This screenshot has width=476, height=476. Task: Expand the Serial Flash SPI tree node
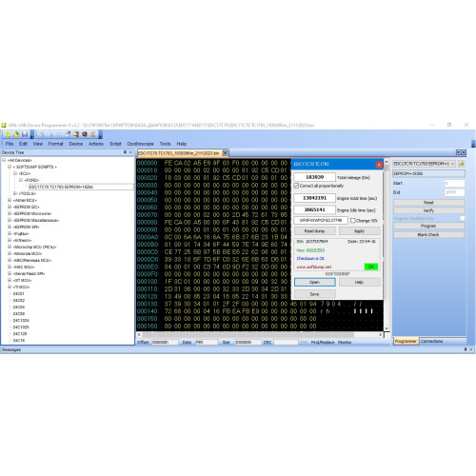click(x=10, y=273)
